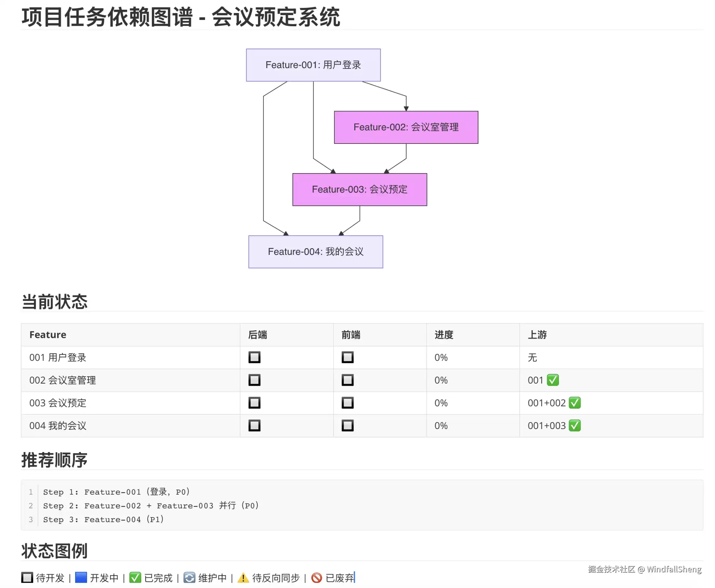Click the 001+002 upstream text
The width and height of the screenshot is (715, 588).
coord(546,403)
